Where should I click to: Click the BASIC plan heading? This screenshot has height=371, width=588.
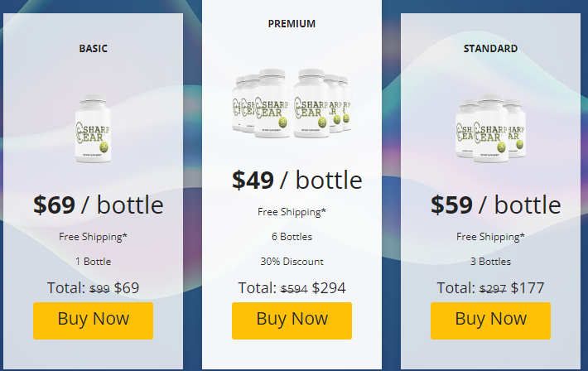pyautogui.click(x=93, y=48)
